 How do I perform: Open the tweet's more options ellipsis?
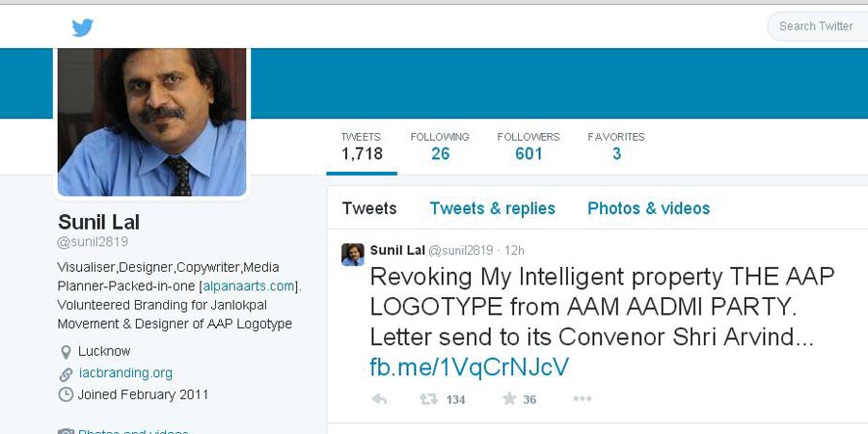[x=582, y=399]
